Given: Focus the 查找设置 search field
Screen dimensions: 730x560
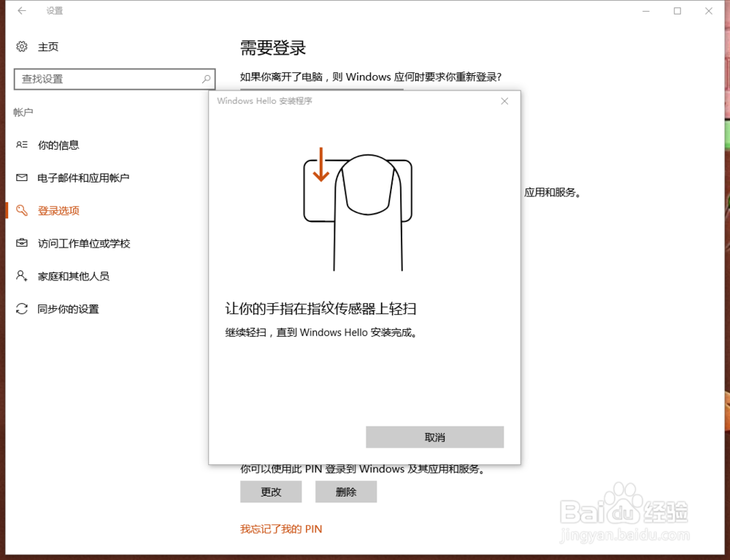Looking at the screenshot, I should (x=115, y=79).
